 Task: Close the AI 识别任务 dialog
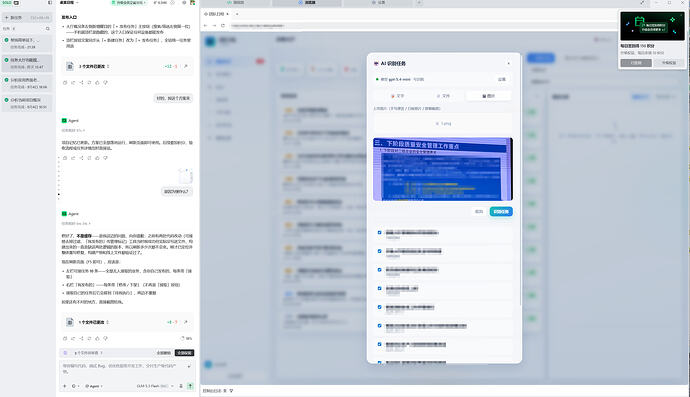(509, 63)
